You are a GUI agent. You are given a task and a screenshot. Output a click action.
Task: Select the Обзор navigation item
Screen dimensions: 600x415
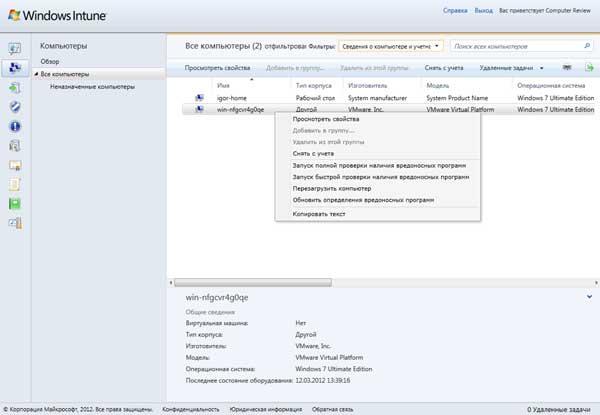tap(50, 61)
